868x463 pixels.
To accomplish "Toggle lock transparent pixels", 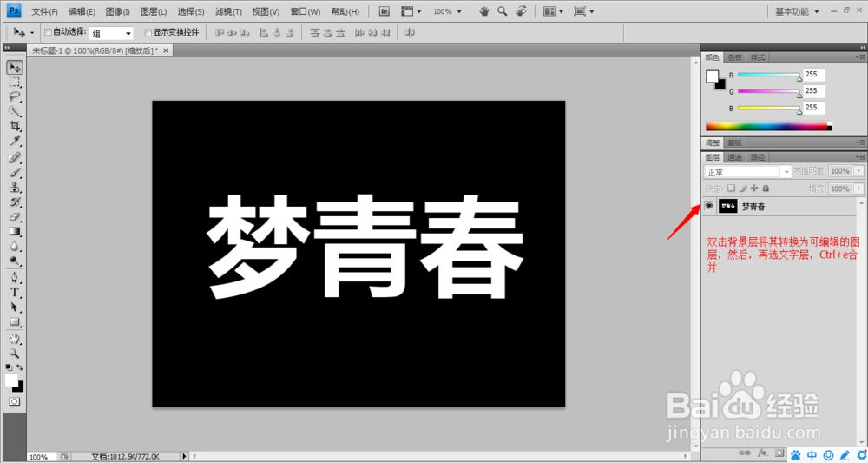I will point(731,189).
